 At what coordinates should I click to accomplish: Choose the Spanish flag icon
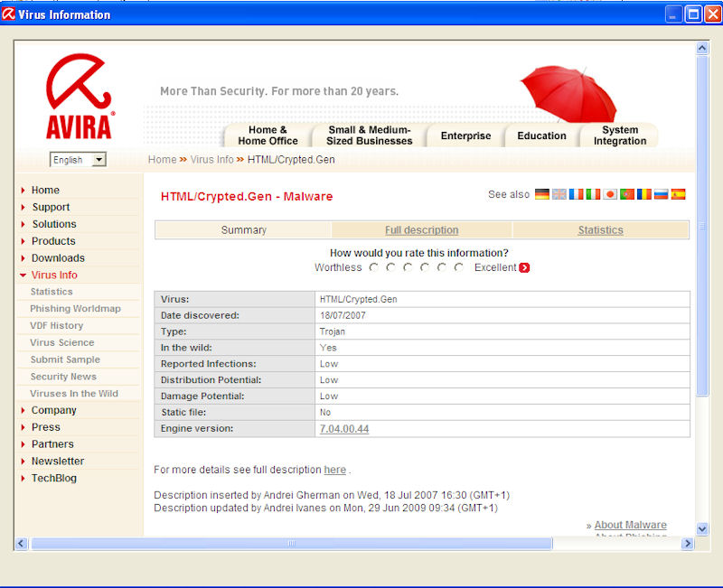click(x=678, y=194)
